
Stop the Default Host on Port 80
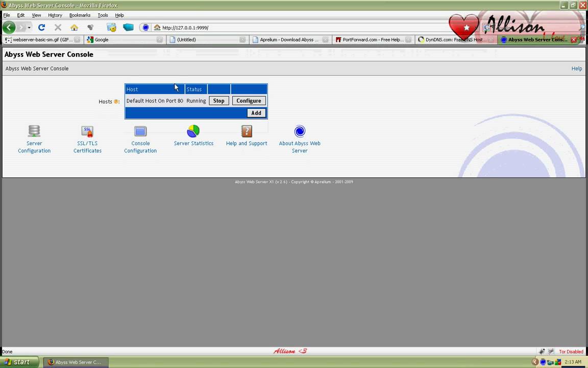click(218, 101)
